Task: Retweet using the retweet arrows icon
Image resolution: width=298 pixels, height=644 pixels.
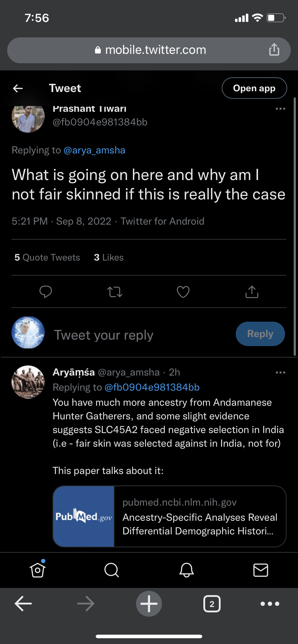Action: pyautogui.click(x=115, y=292)
